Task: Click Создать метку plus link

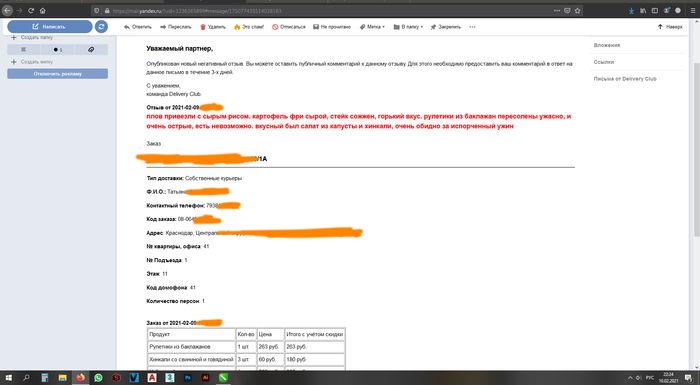Action: [x=32, y=62]
